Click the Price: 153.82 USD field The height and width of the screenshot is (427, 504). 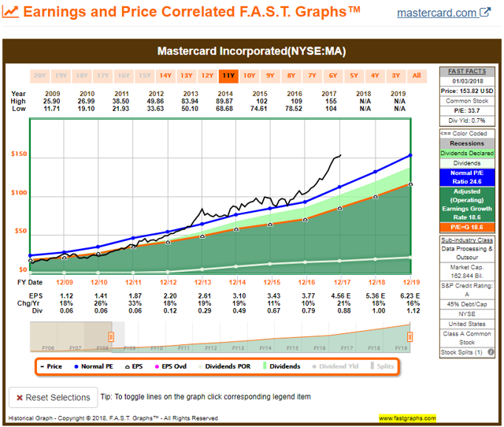[x=467, y=91]
